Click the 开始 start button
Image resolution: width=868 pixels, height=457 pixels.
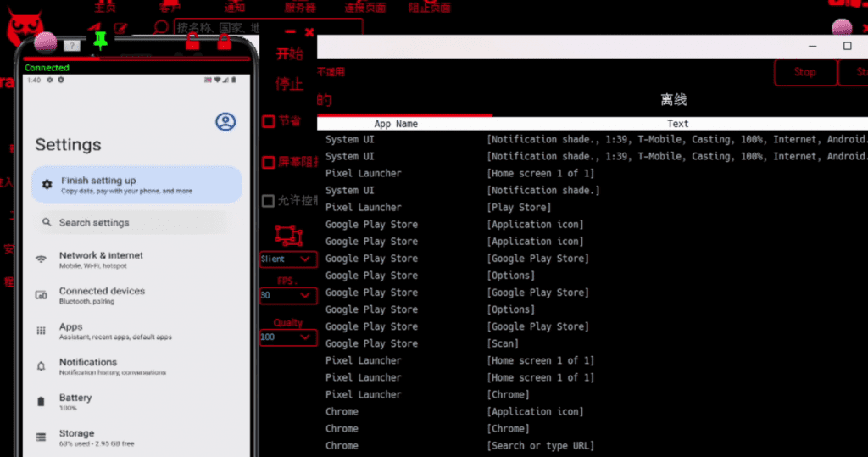point(289,55)
